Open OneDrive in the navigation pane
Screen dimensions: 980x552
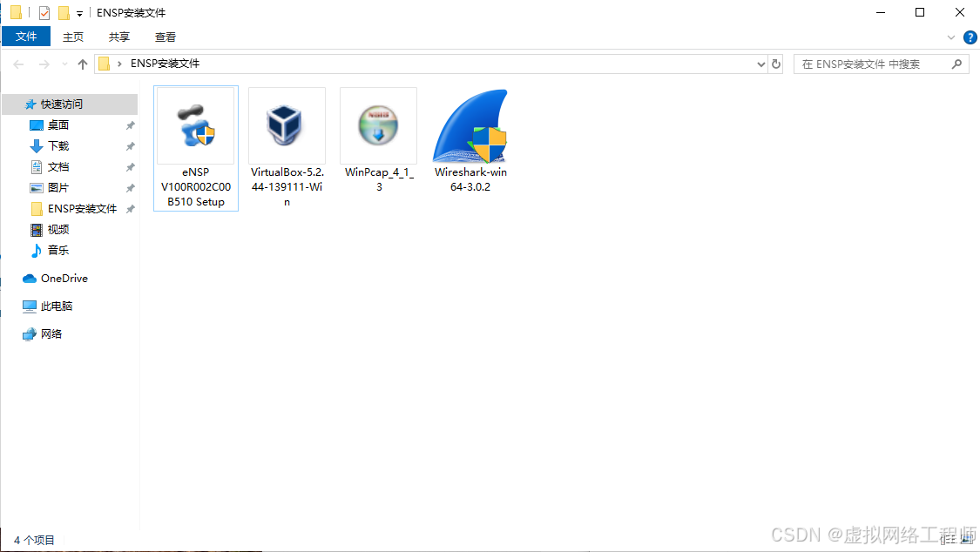(64, 279)
